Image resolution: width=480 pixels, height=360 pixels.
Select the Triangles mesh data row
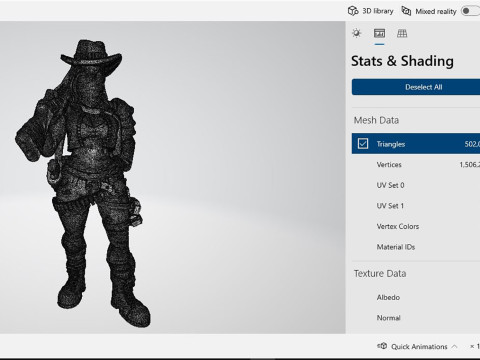point(416,144)
